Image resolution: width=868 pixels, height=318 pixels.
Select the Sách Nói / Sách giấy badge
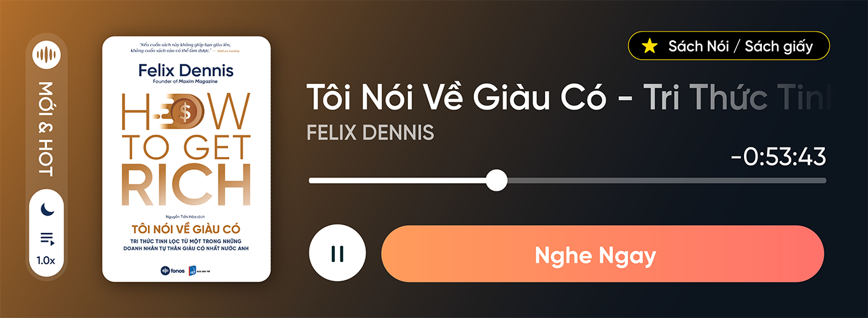(729, 46)
